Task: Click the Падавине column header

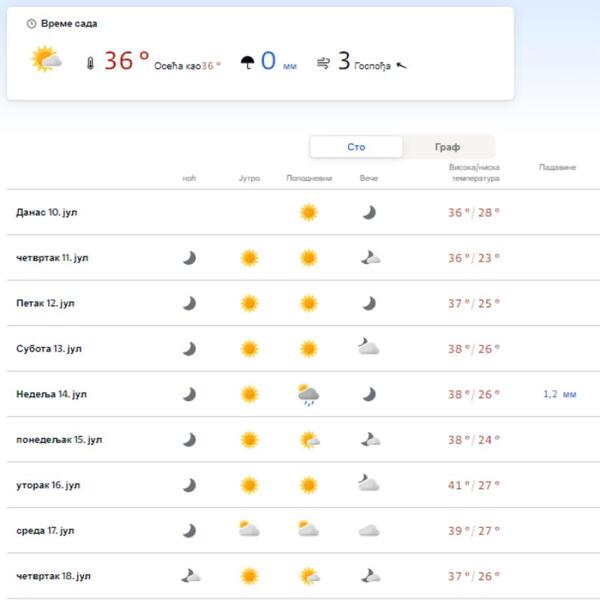Action: (557, 167)
